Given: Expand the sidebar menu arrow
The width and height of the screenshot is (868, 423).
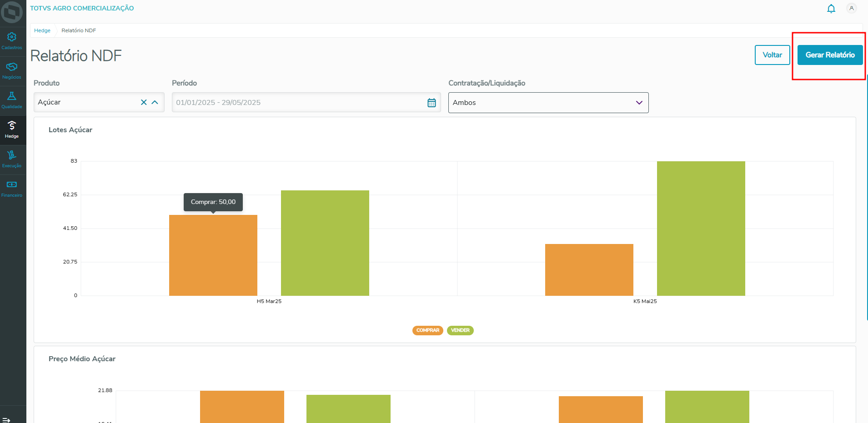Looking at the screenshot, I should tap(6, 420).
